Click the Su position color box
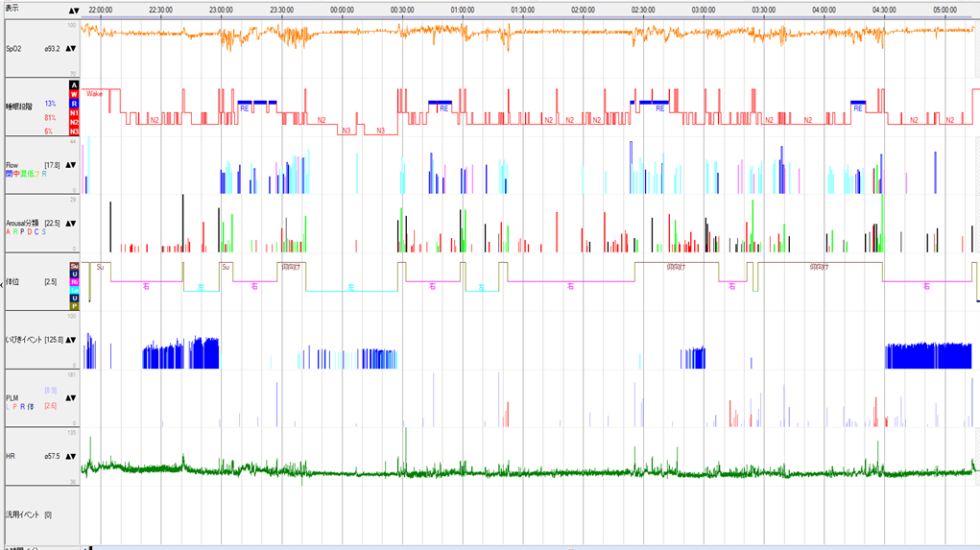 click(x=75, y=265)
